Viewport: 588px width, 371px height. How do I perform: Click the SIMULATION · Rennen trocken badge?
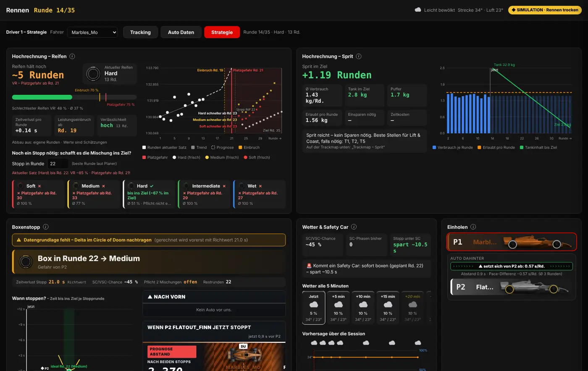[x=545, y=10]
